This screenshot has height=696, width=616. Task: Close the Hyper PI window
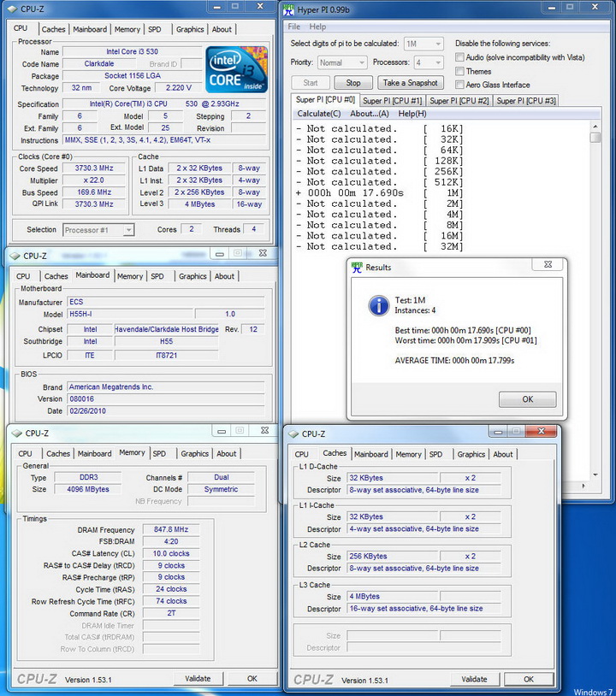595,7
